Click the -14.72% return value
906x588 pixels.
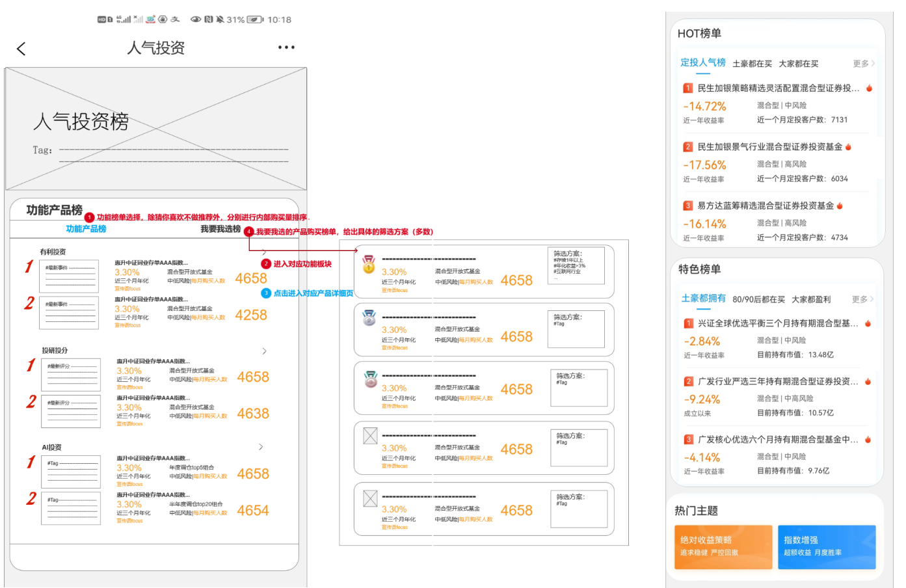pyautogui.click(x=704, y=107)
